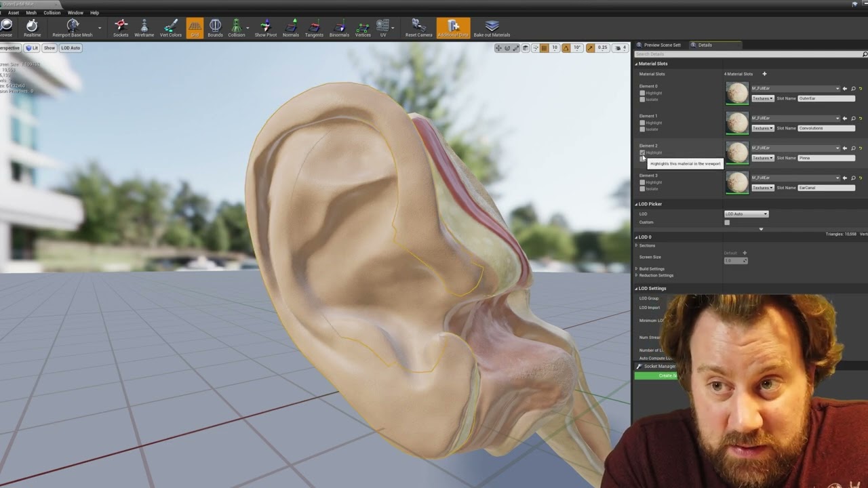Enable Wireframe view mode

coord(144,26)
